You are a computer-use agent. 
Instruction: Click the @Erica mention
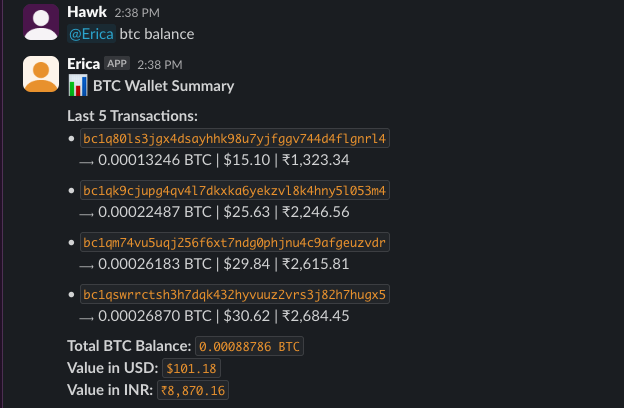tap(91, 34)
